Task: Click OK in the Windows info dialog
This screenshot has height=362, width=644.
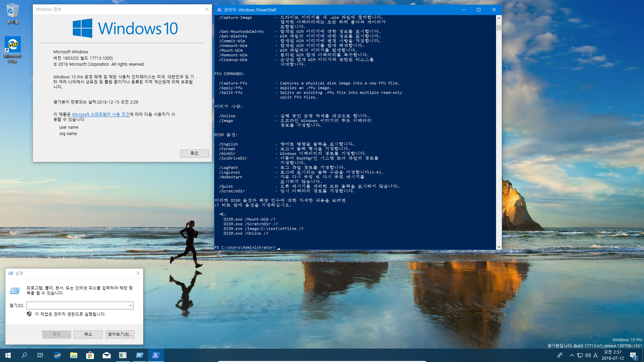Action: click(194, 153)
